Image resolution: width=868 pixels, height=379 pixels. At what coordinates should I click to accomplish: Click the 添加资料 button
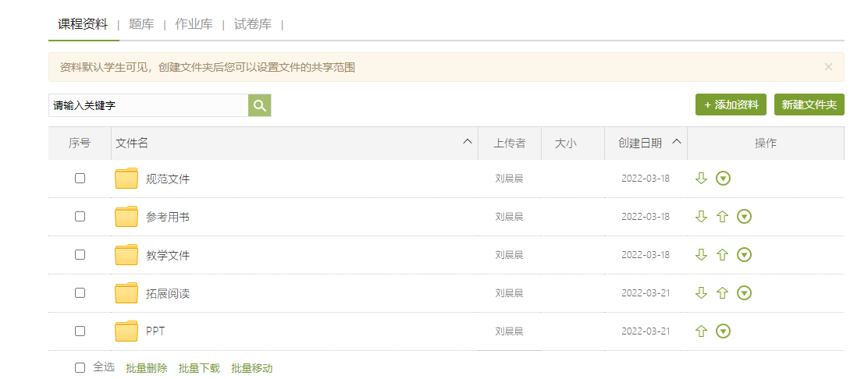[x=731, y=104]
